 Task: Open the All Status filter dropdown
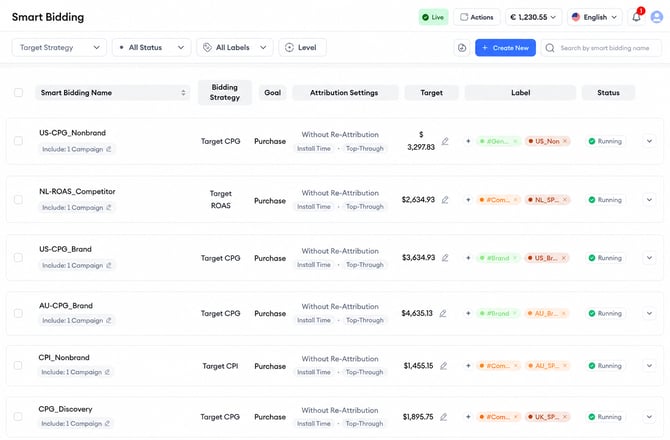(151, 47)
